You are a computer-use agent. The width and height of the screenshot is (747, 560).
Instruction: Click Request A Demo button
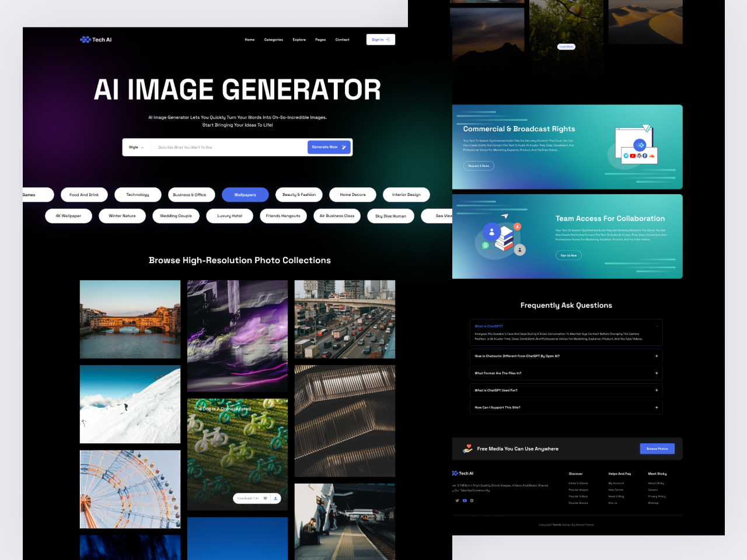pos(479,166)
